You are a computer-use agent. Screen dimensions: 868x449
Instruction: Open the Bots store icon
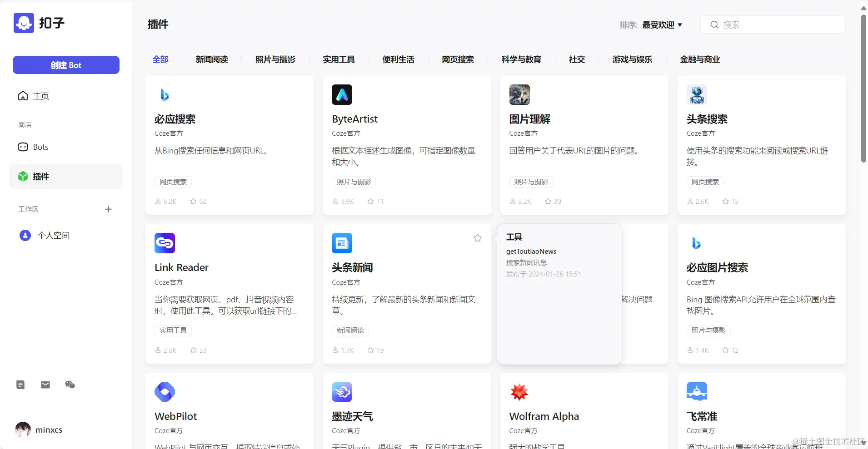coord(23,147)
